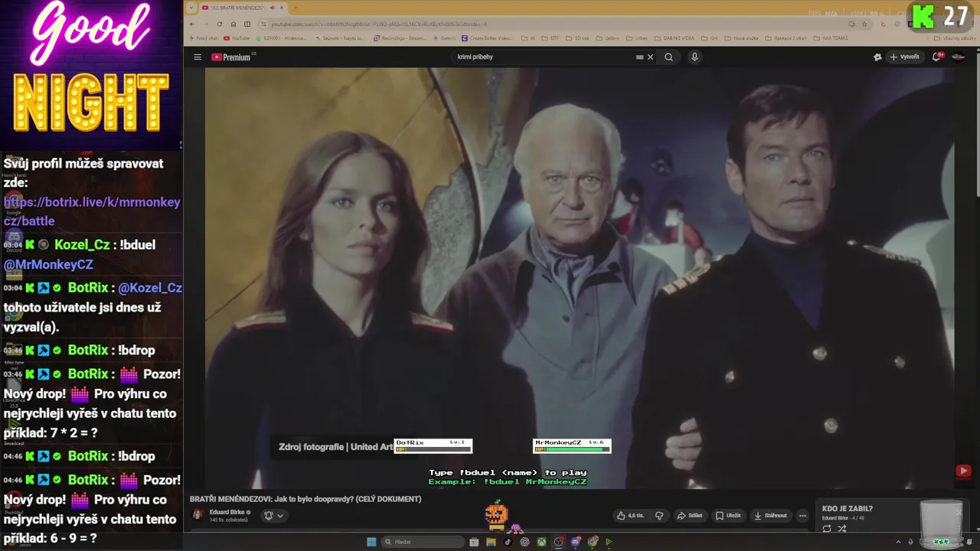The width and height of the screenshot is (980, 551).
Task: Open Eduard Birke channel avatar
Action: click(198, 515)
